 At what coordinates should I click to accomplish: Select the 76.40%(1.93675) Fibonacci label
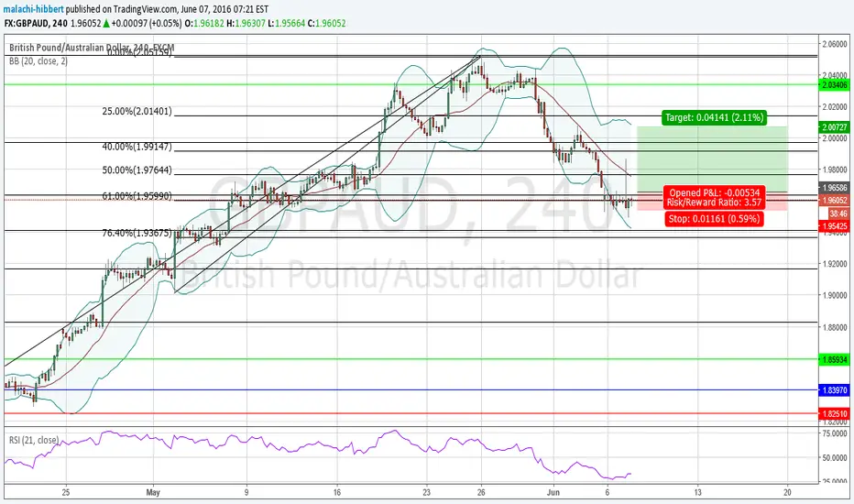point(137,233)
